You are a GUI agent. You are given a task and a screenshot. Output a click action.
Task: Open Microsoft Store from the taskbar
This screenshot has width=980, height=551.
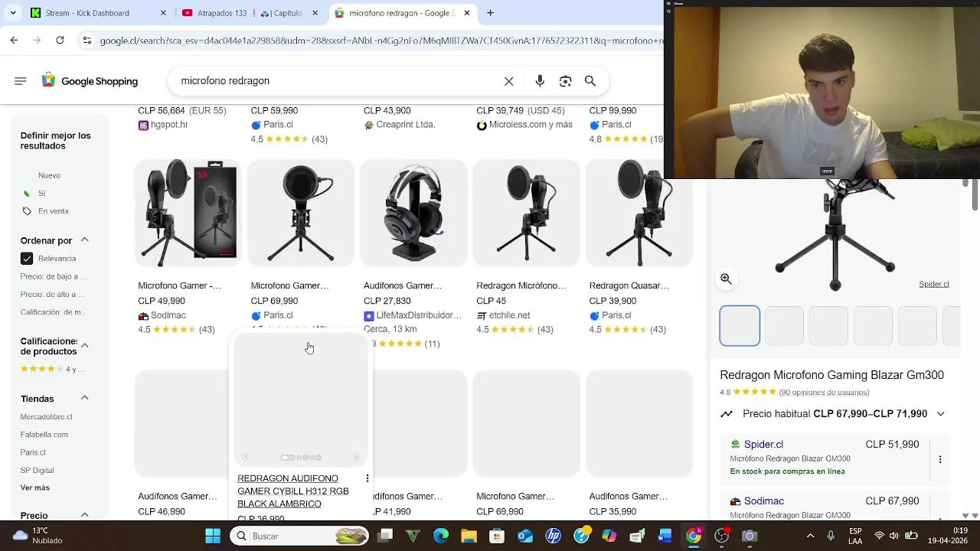[x=497, y=536]
